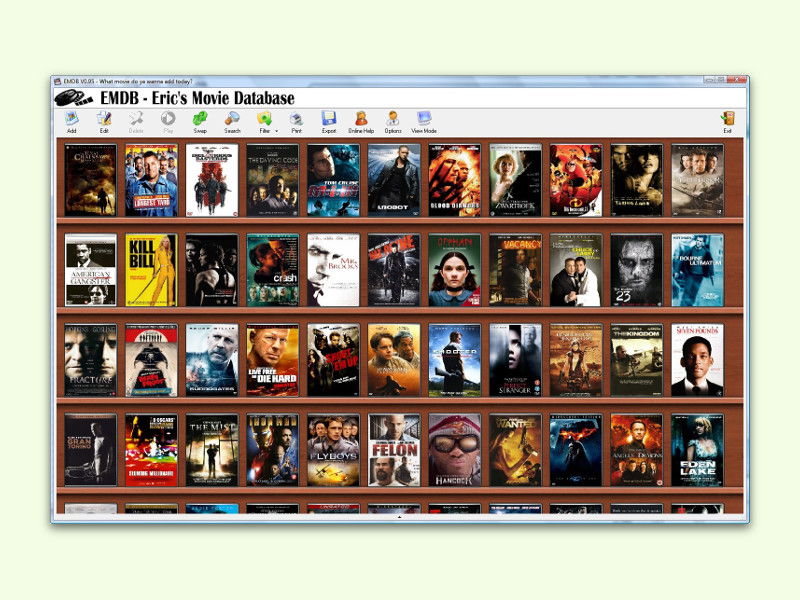This screenshot has width=800, height=600.
Task: Select The Da Vinci Code cover
Action: click(x=272, y=180)
